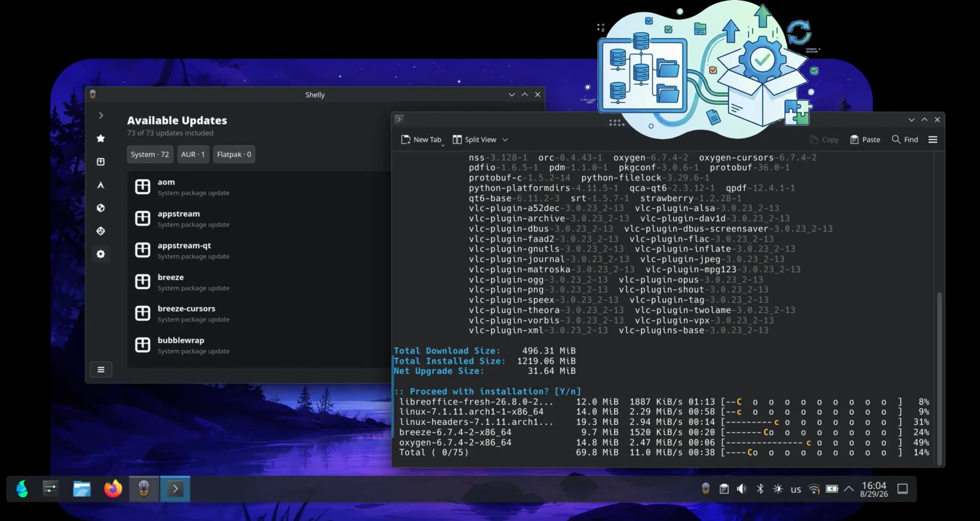Viewport: 980px width, 521px height.
Task: Open the diamond icon page in Shelly sidebar
Action: [101, 231]
